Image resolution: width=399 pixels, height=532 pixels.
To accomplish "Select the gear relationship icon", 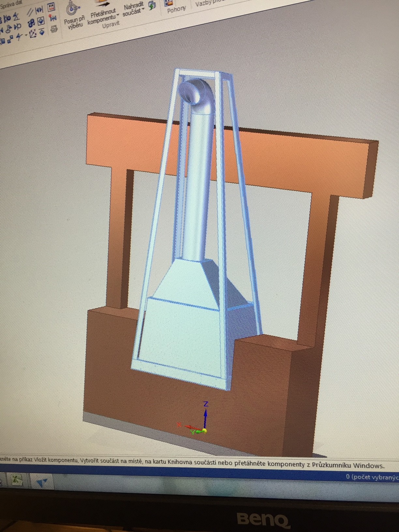I will coord(31,23).
